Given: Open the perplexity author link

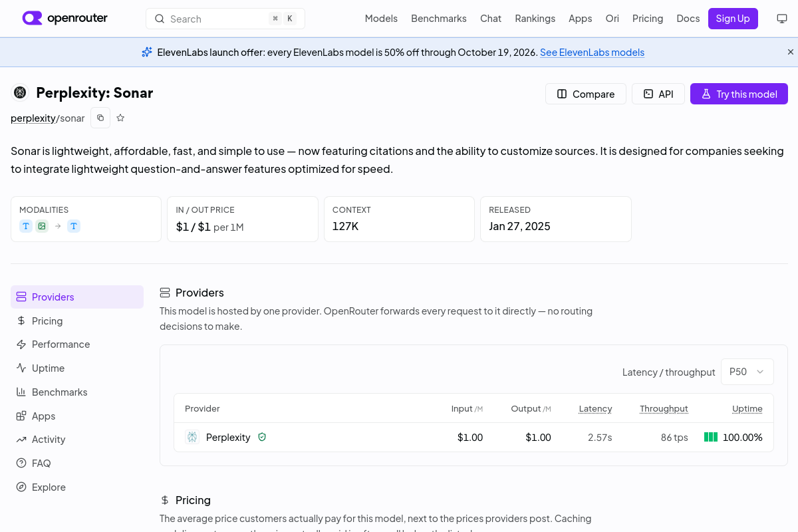Looking at the screenshot, I should coord(33,118).
